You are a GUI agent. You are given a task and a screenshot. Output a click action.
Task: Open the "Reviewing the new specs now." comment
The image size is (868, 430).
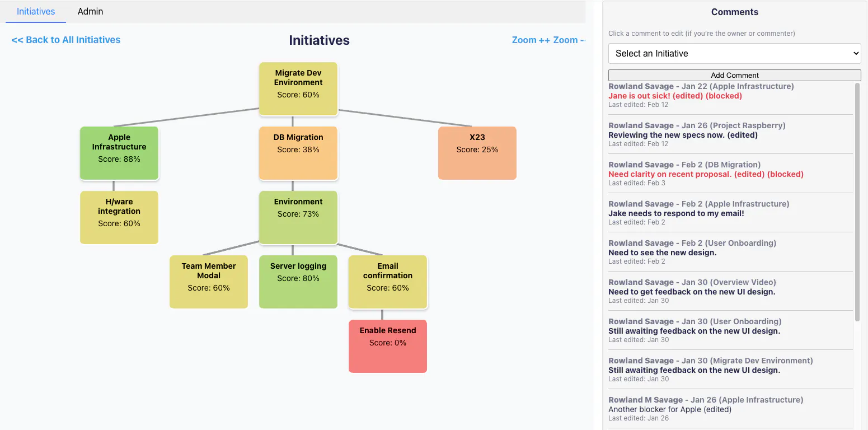click(730, 135)
